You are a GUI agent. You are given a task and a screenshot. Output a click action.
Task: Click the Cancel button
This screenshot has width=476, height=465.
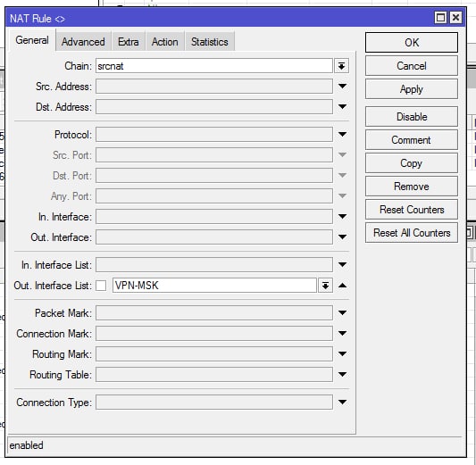tap(412, 66)
